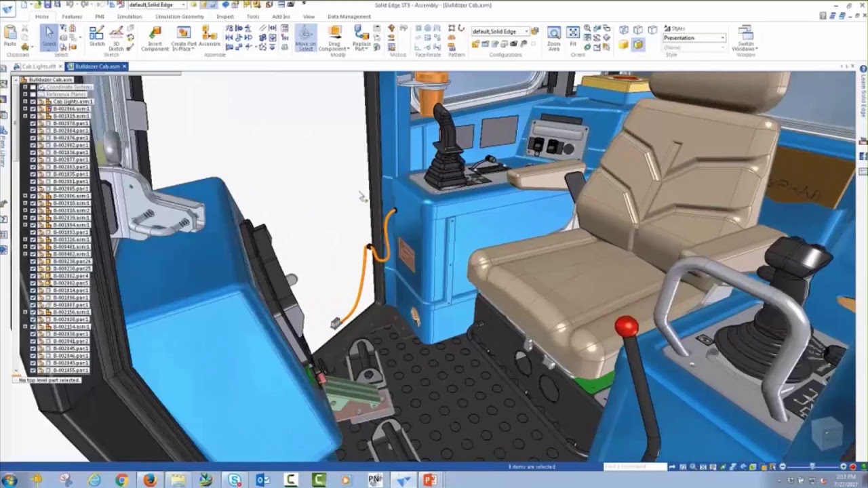This screenshot has height=488, width=868.
Task: Open Firefox from the taskbar
Action: (150, 480)
